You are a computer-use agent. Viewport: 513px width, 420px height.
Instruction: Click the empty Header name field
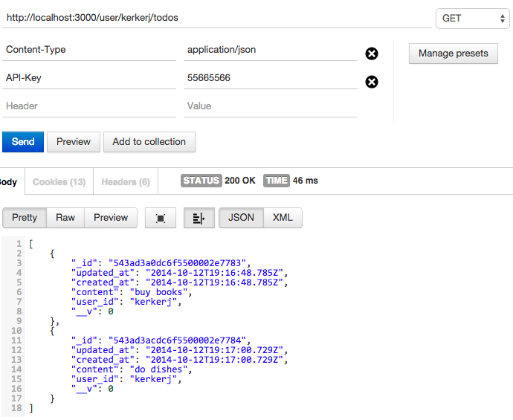click(89, 106)
